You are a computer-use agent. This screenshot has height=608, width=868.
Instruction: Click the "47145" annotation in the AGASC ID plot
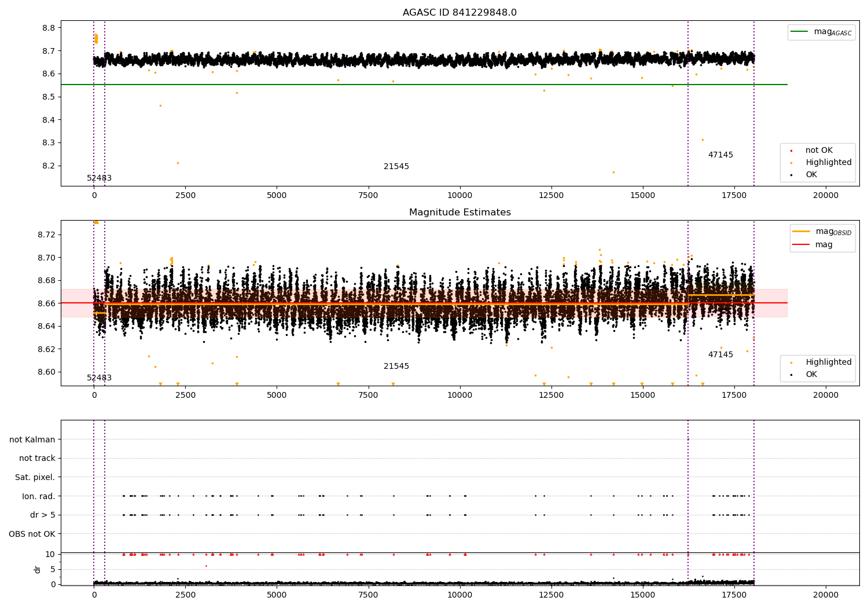coord(720,155)
